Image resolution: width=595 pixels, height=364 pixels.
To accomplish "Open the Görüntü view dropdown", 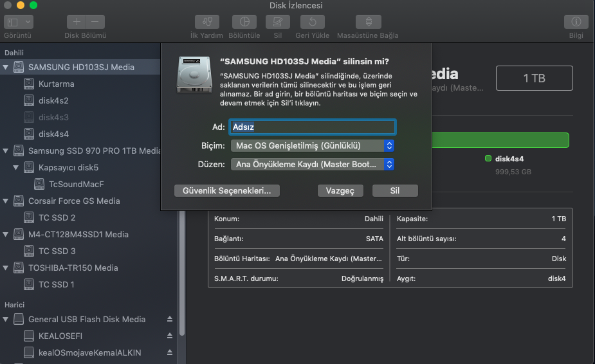I will [x=18, y=22].
